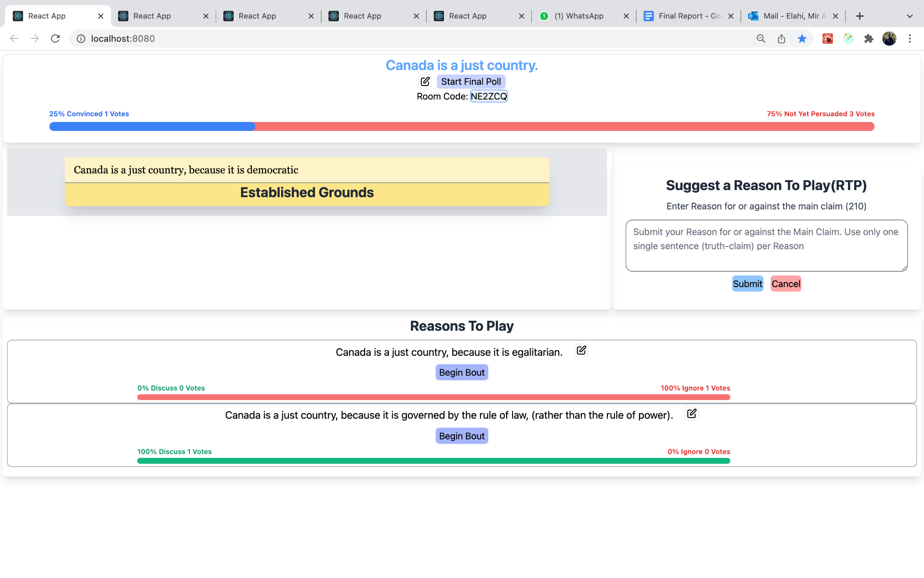Click the zoom search icon in the address bar
This screenshot has width=924, height=578.
[760, 38]
